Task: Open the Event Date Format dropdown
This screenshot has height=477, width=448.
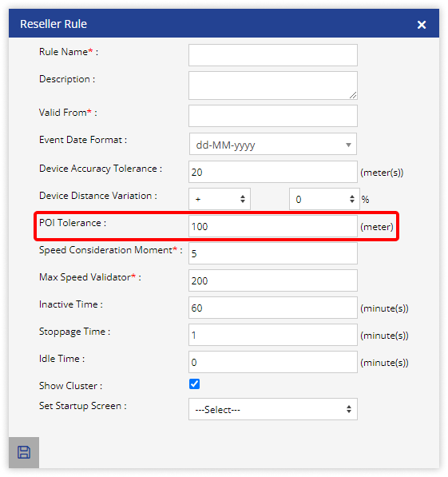Action: click(273, 144)
